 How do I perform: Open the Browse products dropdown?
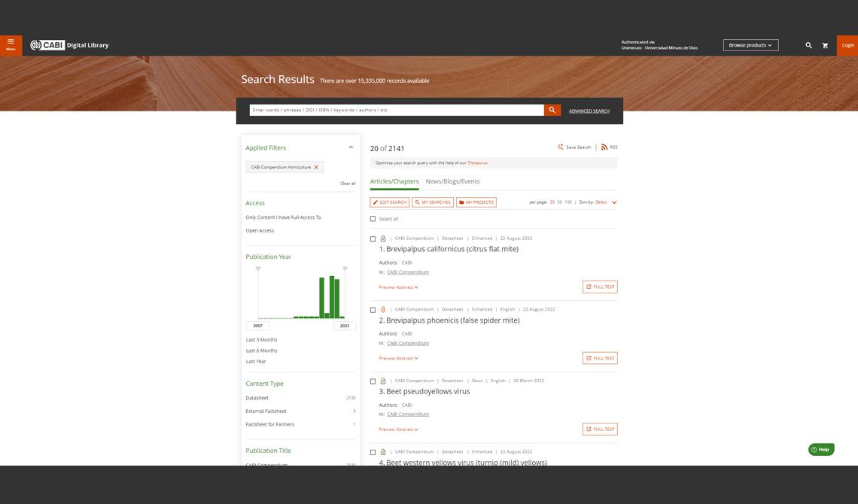[x=750, y=45]
